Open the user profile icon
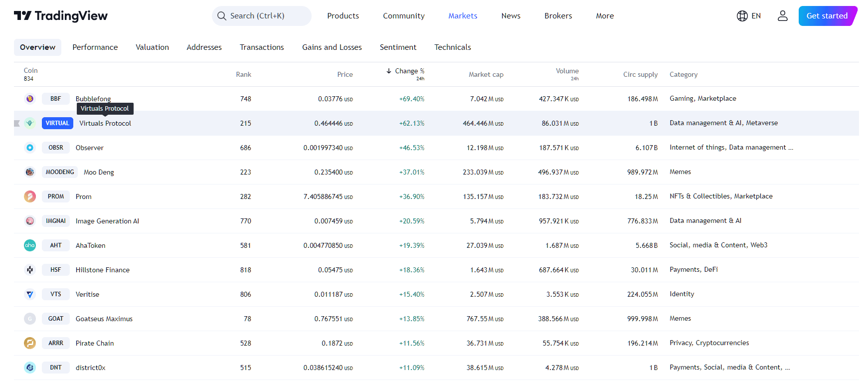 (x=782, y=16)
